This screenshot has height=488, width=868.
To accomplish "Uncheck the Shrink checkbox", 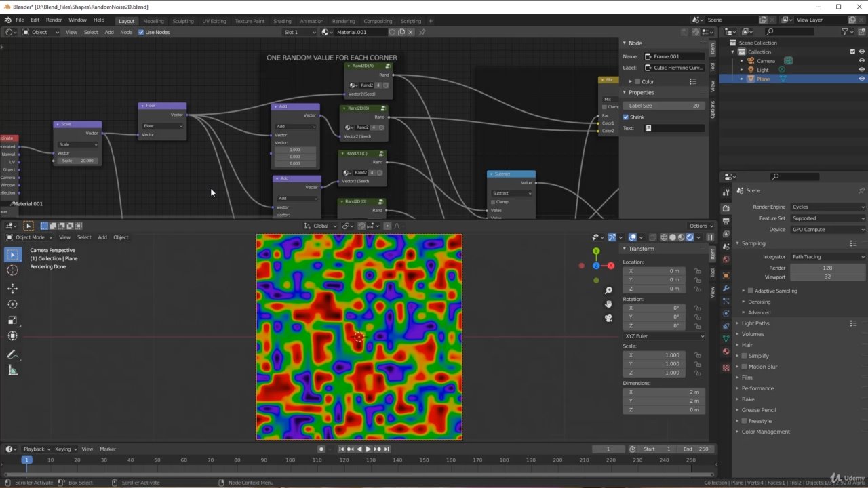I will pyautogui.click(x=626, y=117).
